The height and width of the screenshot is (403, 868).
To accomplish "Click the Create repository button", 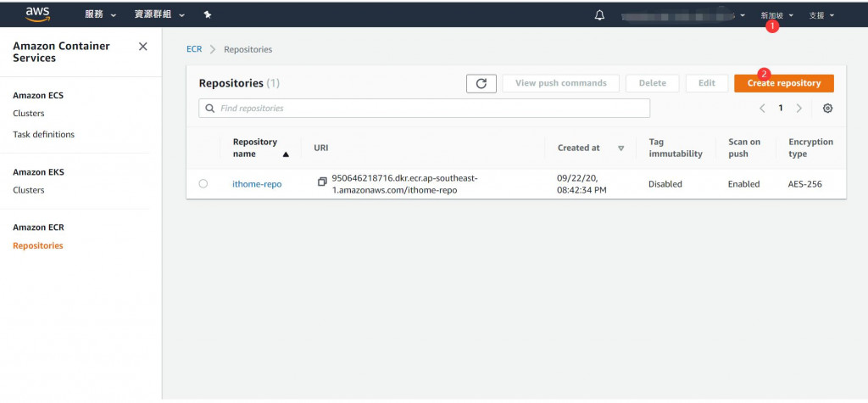I will pyautogui.click(x=784, y=83).
